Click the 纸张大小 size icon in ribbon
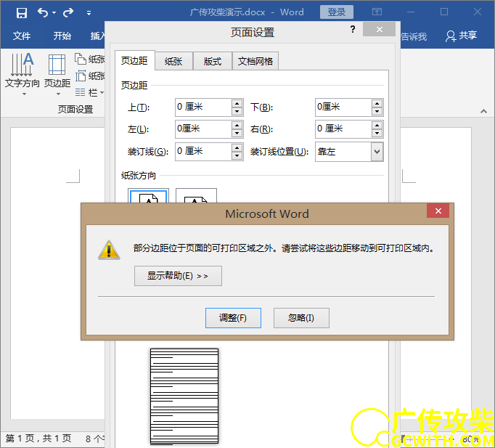 pos(80,76)
